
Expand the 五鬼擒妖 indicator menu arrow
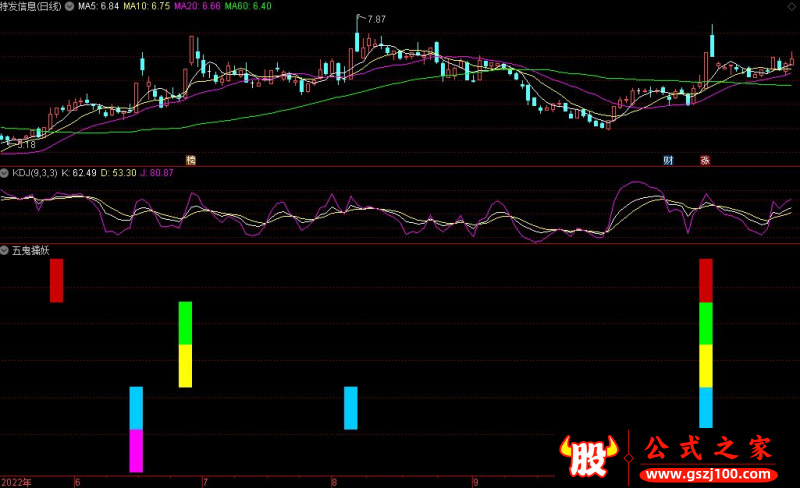pos(4,250)
